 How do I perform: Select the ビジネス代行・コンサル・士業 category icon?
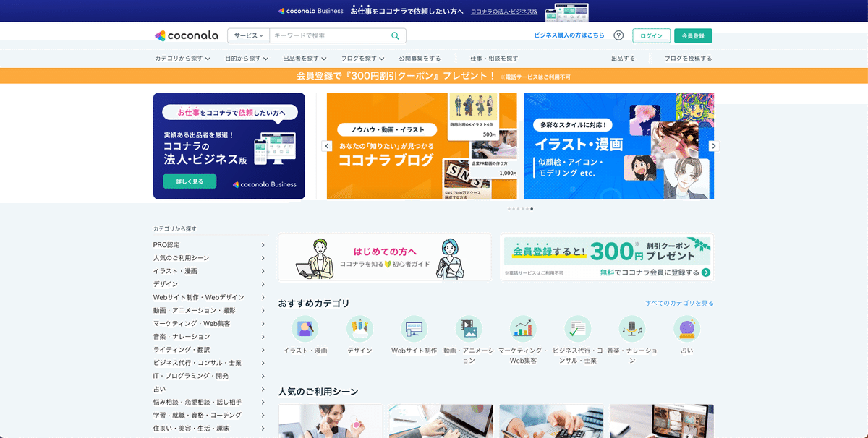(x=578, y=329)
